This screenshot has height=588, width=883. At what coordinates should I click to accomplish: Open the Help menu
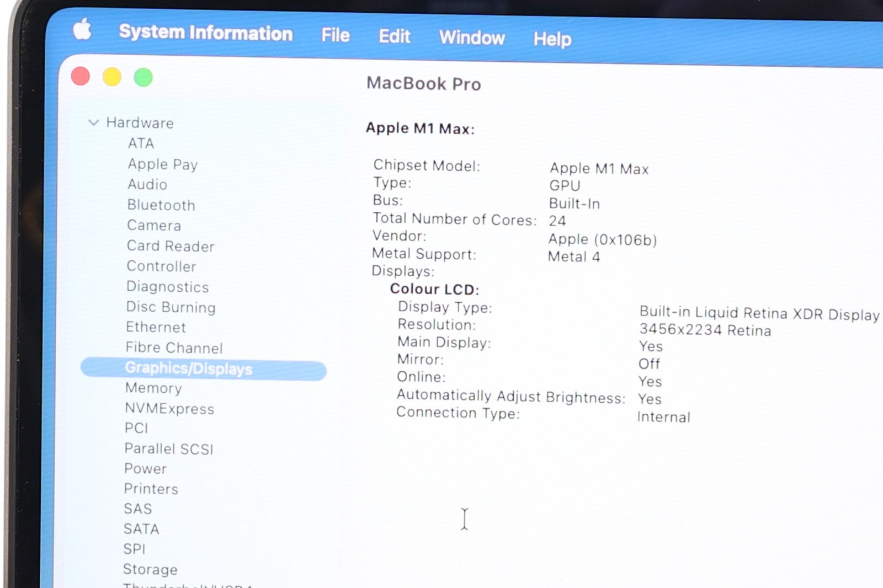coord(552,39)
